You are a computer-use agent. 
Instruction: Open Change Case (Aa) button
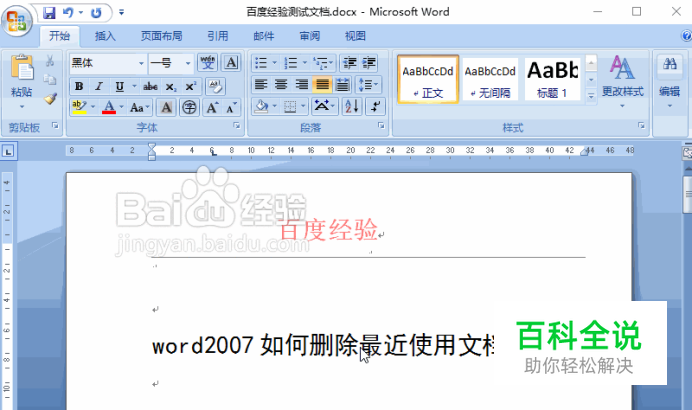click(x=139, y=108)
